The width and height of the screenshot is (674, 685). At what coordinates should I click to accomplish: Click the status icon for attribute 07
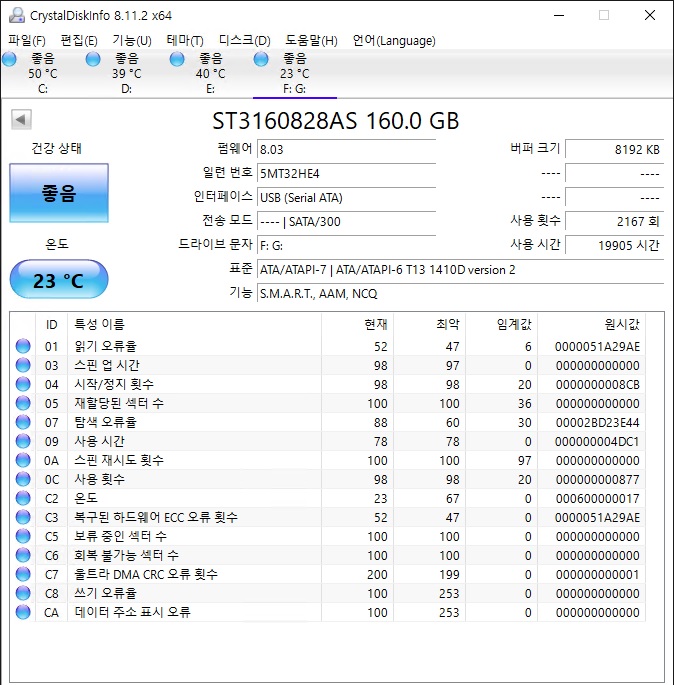pos(23,422)
